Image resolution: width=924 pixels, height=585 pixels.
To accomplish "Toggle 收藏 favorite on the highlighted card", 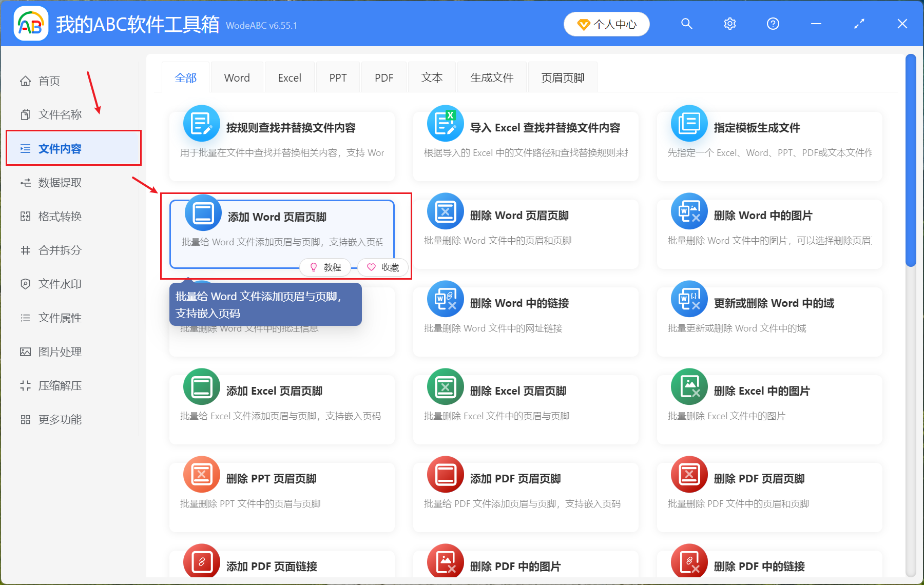I will tap(382, 267).
